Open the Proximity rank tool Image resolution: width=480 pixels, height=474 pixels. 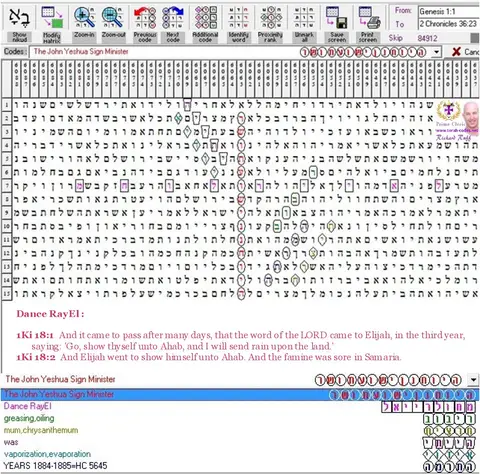271,17
